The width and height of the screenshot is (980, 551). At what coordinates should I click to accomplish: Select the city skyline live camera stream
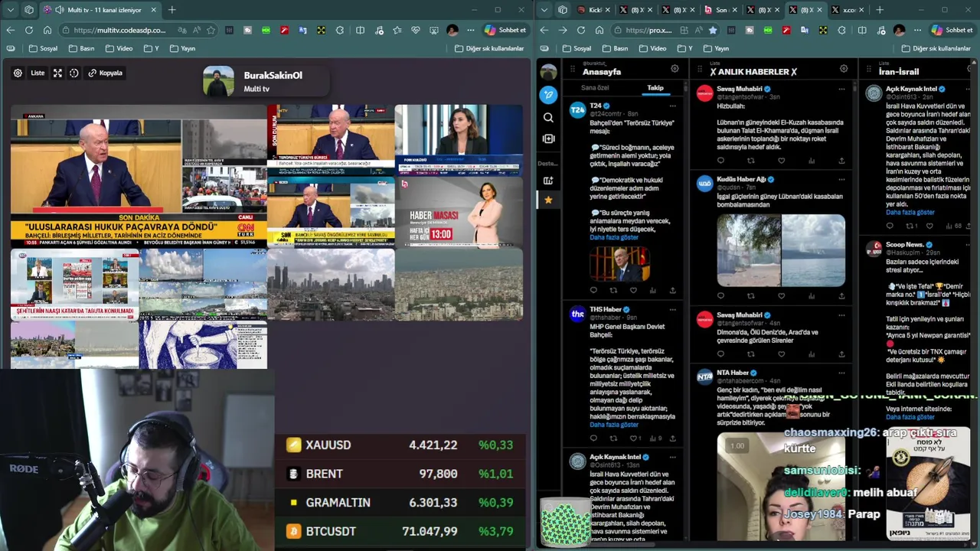coord(331,284)
